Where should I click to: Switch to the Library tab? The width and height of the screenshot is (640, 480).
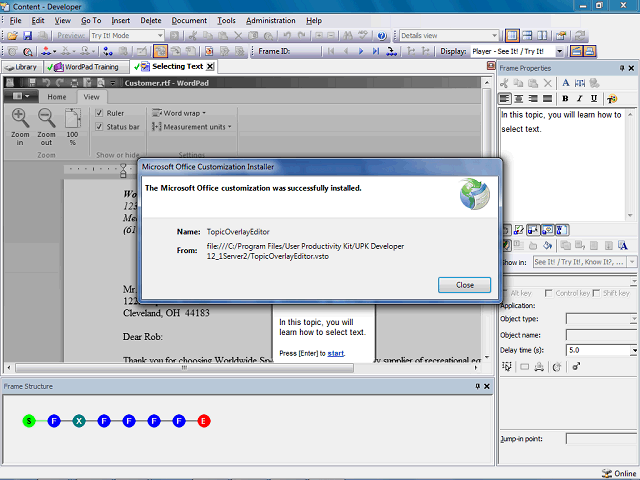(21, 67)
